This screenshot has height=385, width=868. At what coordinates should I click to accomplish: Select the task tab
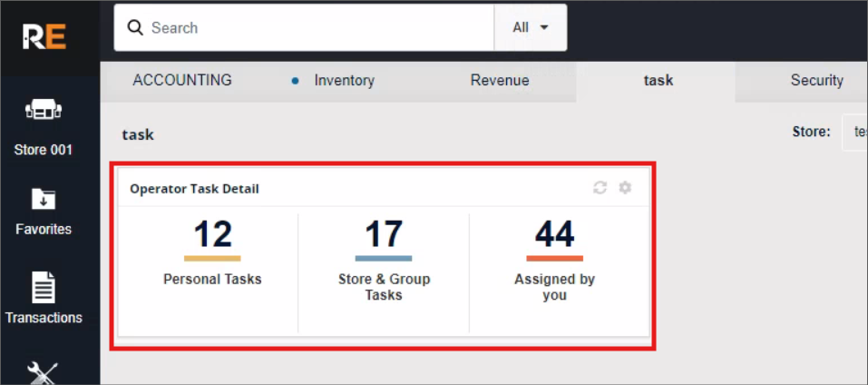tap(658, 80)
